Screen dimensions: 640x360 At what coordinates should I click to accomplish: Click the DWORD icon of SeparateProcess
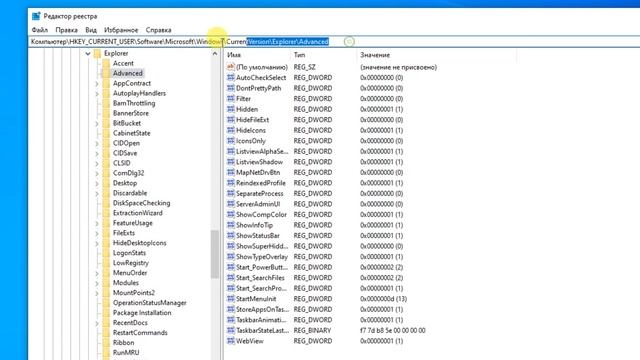coord(231,193)
